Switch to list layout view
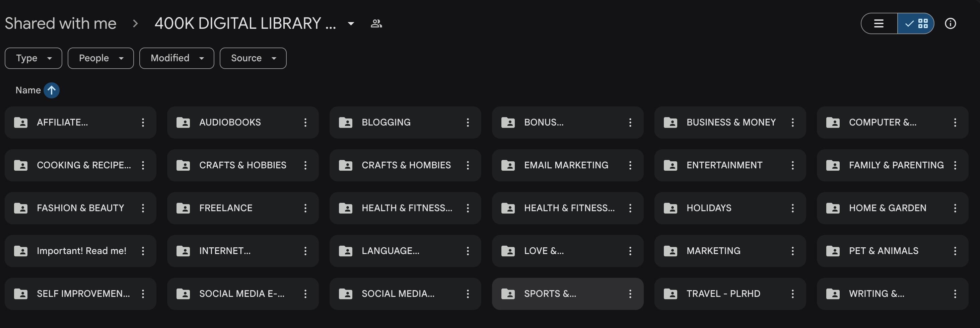The image size is (980, 328). (879, 23)
